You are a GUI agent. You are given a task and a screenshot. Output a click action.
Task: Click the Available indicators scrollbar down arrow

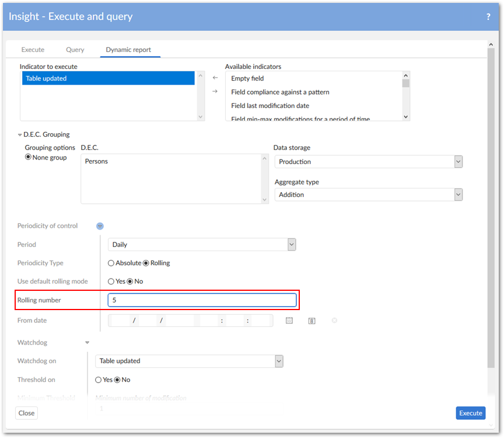(x=406, y=116)
